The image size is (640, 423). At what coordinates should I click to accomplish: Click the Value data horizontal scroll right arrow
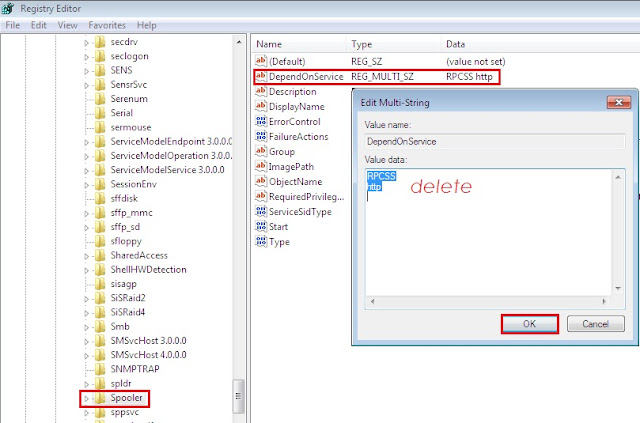click(604, 302)
